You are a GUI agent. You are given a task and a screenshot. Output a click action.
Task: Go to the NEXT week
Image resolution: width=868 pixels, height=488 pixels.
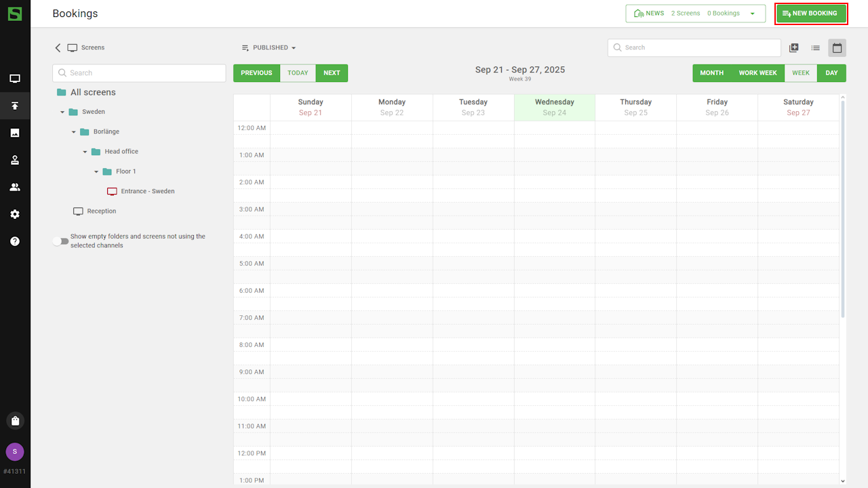pyautogui.click(x=332, y=73)
